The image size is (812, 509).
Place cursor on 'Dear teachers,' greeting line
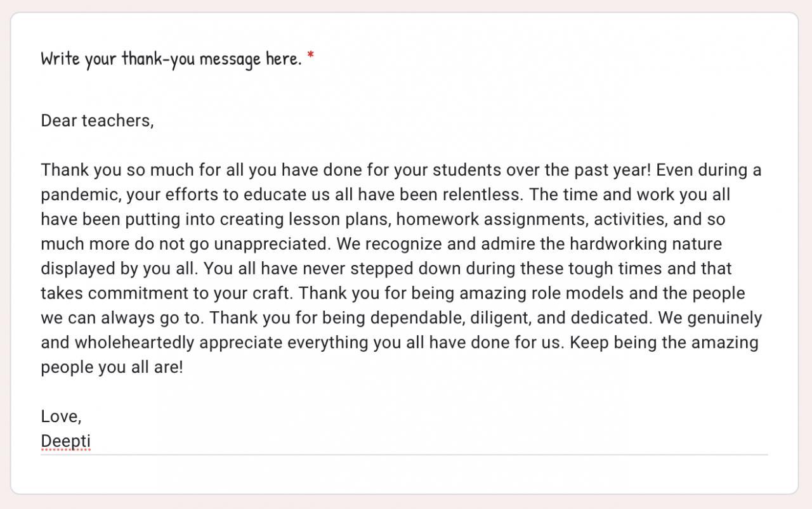click(x=97, y=120)
